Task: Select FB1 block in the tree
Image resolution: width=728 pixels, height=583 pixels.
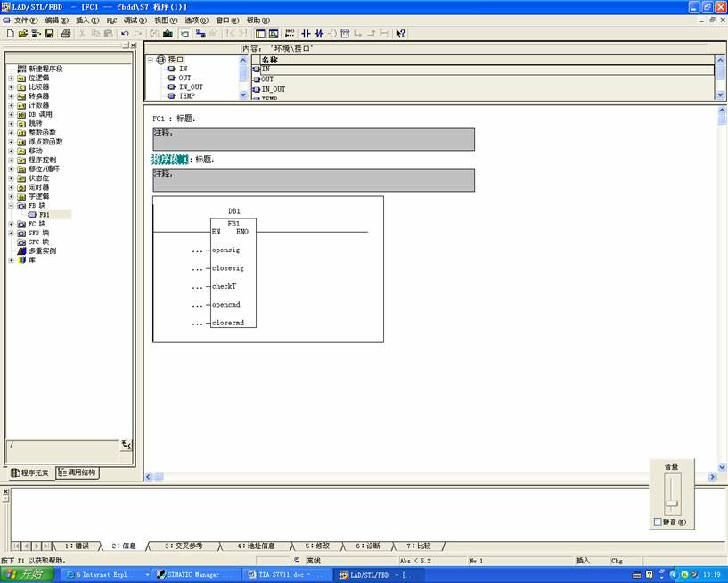Action: pos(44,215)
